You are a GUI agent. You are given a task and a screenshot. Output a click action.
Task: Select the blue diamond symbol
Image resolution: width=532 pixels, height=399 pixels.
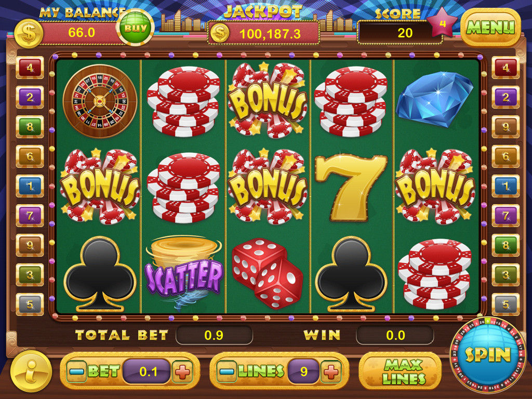pyautogui.click(x=435, y=99)
